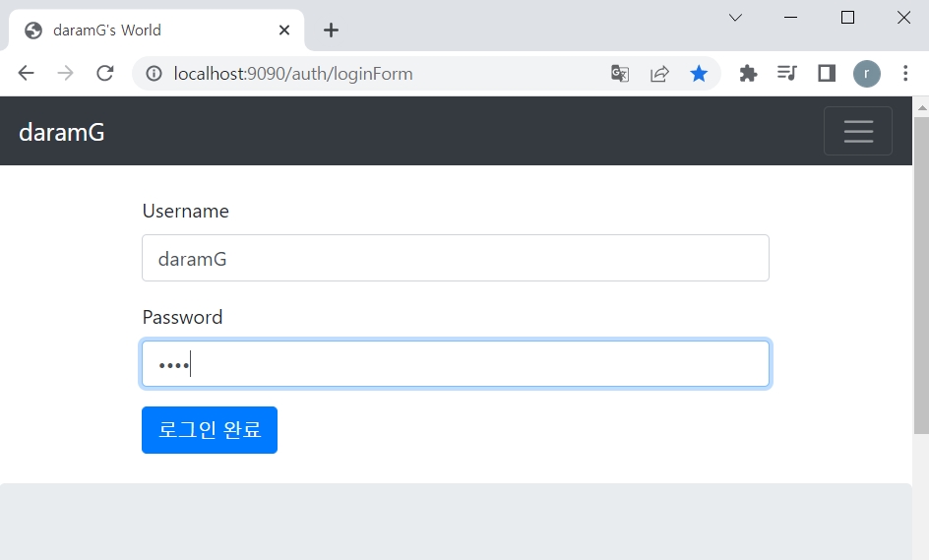929x560 pixels.
Task: Click the Username label text
Action: point(185,212)
